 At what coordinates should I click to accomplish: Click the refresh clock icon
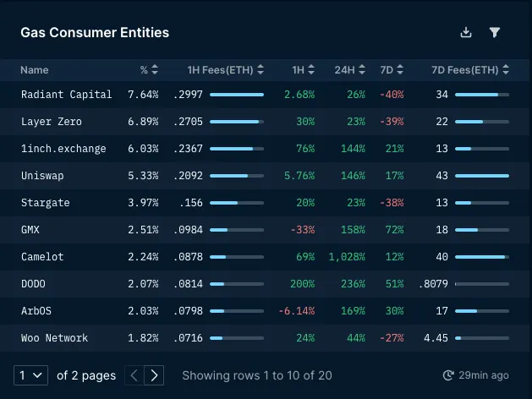(448, 375)
